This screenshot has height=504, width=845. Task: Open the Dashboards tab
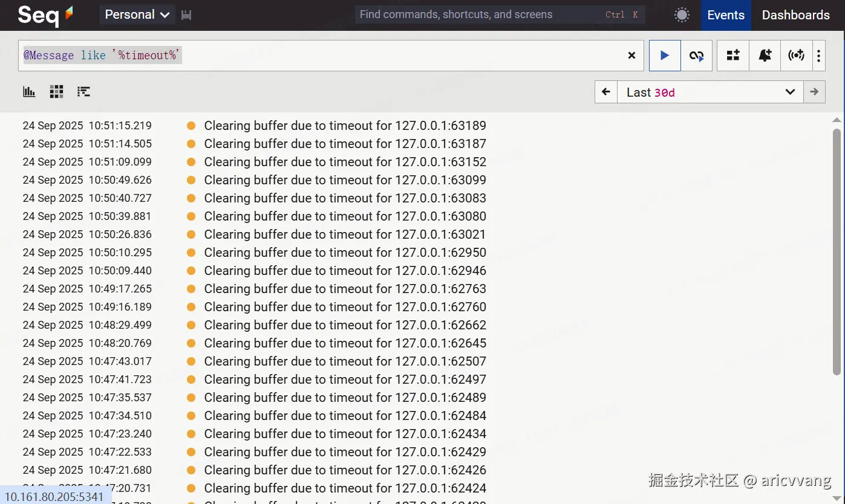pyautogui.click(x=795, y=15)
